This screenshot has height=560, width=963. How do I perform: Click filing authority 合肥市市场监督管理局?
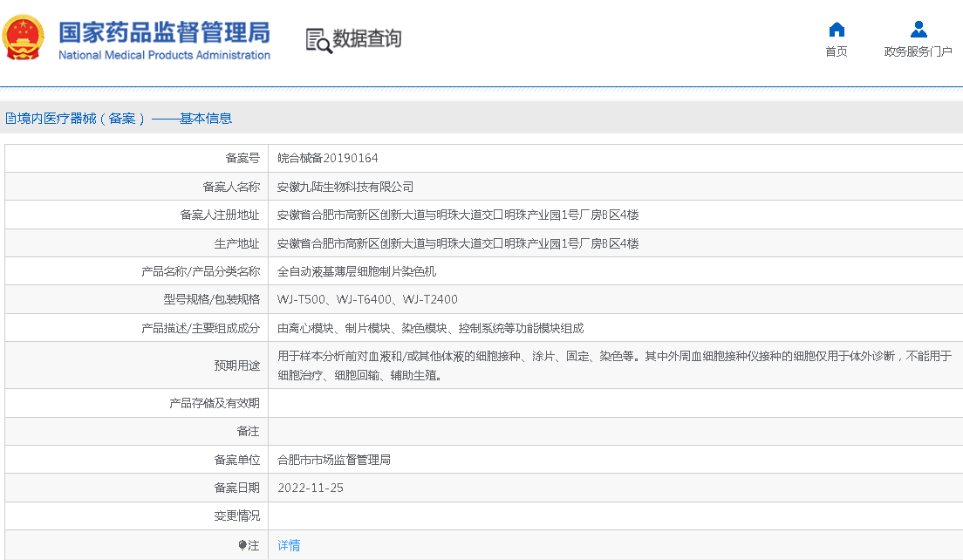[x=334, y=460]
